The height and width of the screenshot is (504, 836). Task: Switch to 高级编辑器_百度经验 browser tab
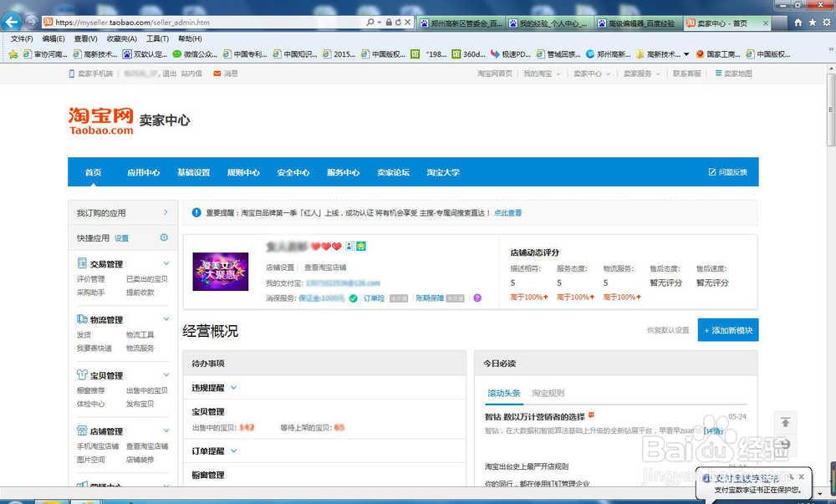click(637, 23)
